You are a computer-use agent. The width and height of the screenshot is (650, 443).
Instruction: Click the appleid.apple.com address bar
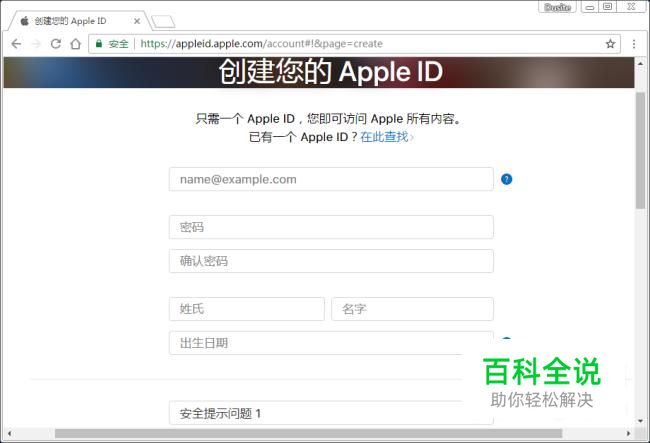[x=354, y=44]
